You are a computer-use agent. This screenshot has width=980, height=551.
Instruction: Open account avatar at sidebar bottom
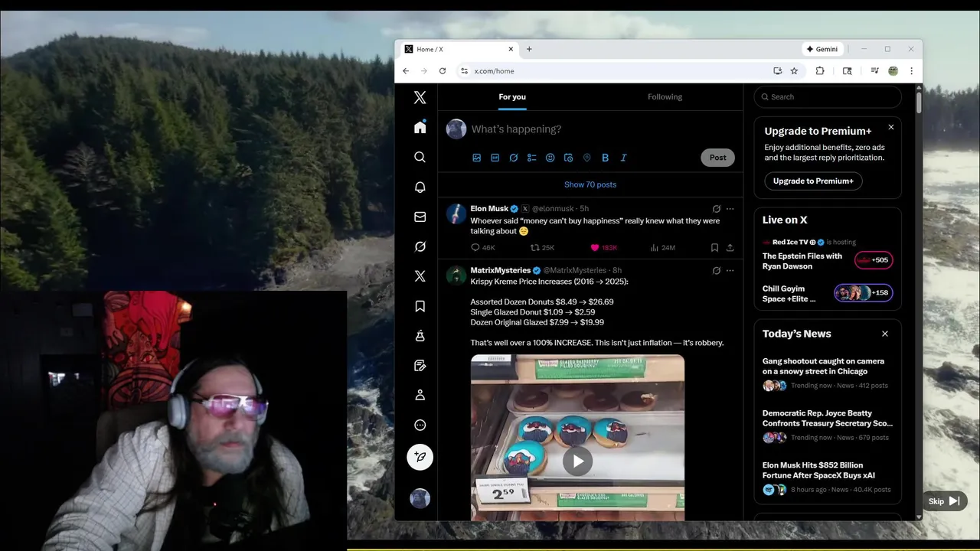[x=420, y=498]
